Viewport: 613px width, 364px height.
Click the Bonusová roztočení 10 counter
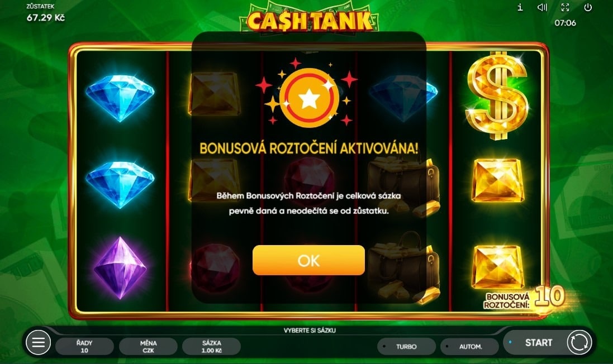coord(524,298)
